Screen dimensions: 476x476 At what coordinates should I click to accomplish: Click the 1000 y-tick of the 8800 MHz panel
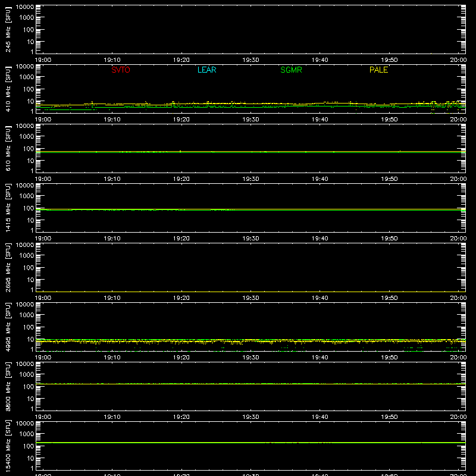pyautogui.click(x=27, y=375)
